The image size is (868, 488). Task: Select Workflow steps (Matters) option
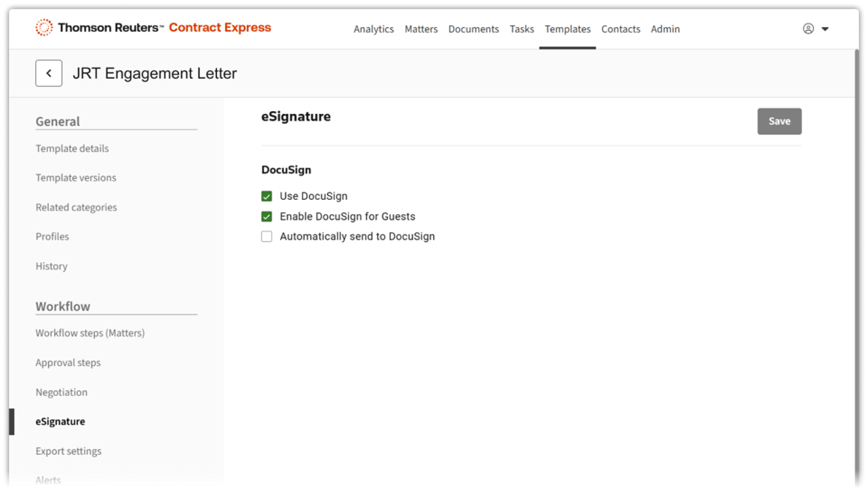[90, 333]
